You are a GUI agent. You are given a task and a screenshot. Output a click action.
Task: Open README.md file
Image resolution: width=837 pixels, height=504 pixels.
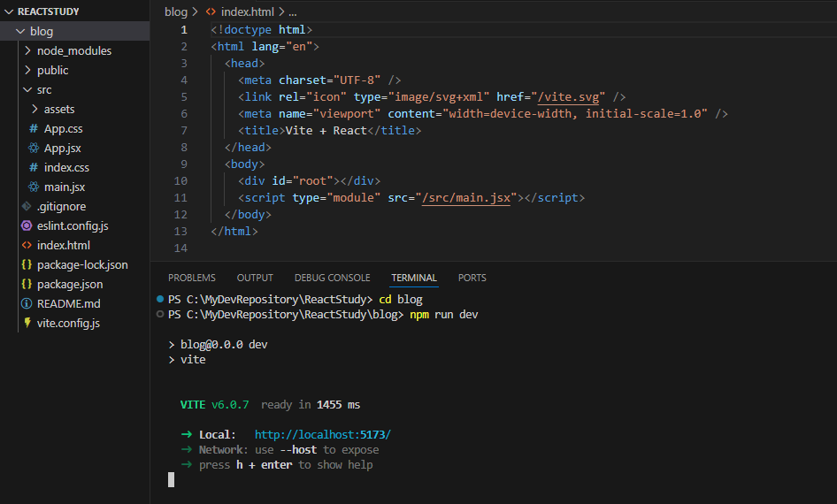click(69, 303)
